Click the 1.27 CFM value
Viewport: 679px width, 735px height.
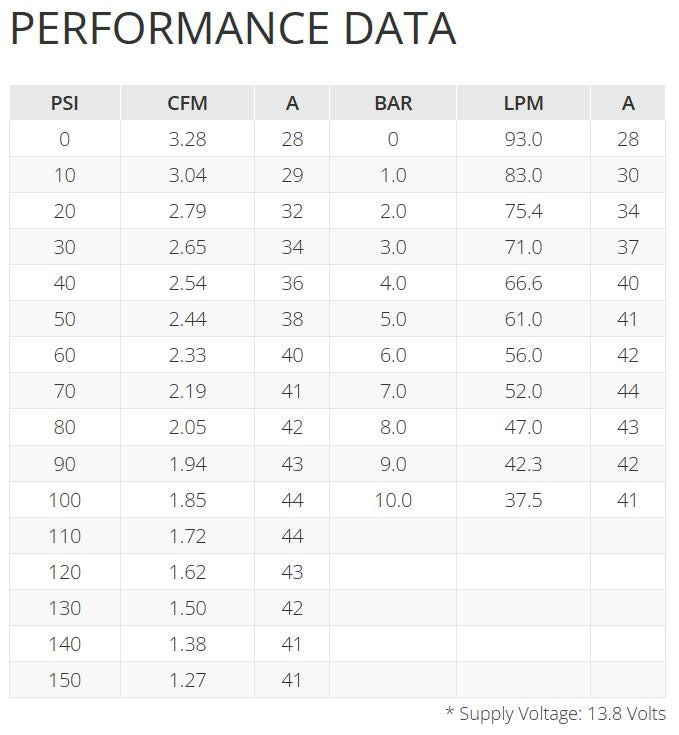pos(187,680)
